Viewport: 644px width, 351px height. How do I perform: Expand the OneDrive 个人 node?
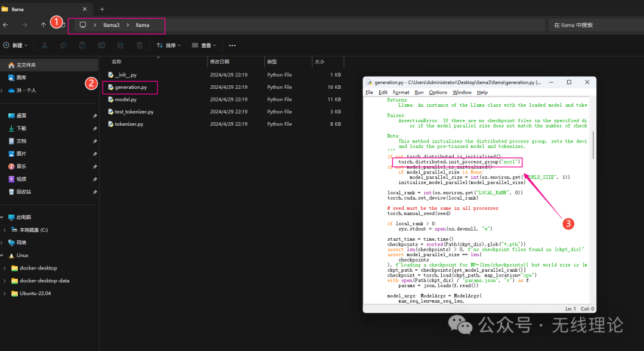(x=2, y=91)
